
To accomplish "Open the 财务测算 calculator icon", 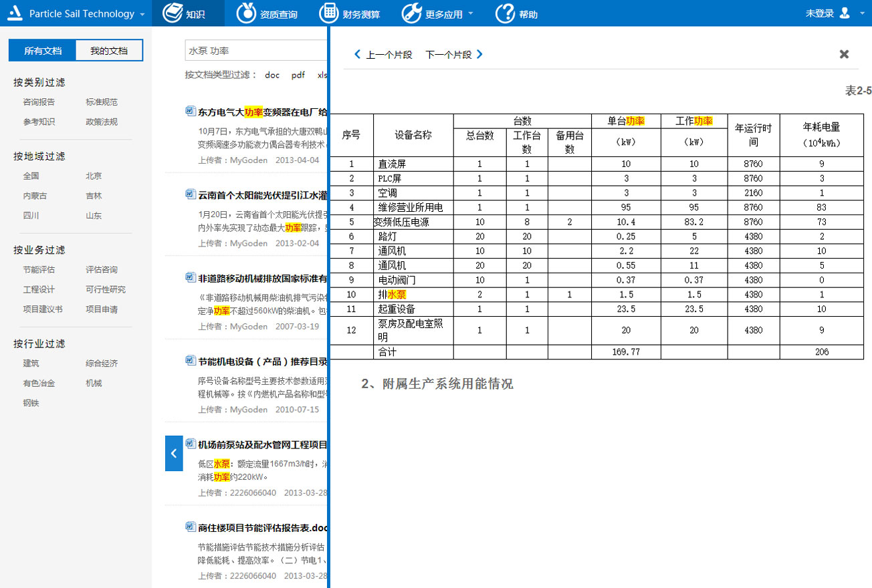I will coord(328,13).
